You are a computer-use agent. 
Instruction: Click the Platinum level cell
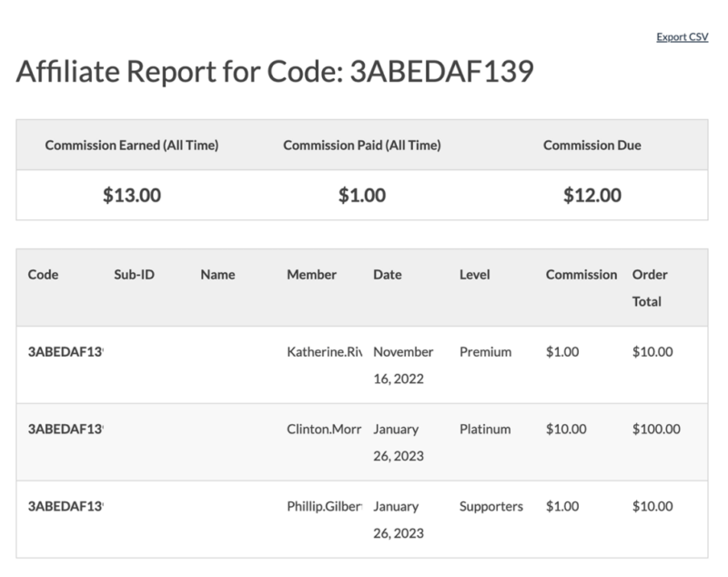[x=485, y=429]
